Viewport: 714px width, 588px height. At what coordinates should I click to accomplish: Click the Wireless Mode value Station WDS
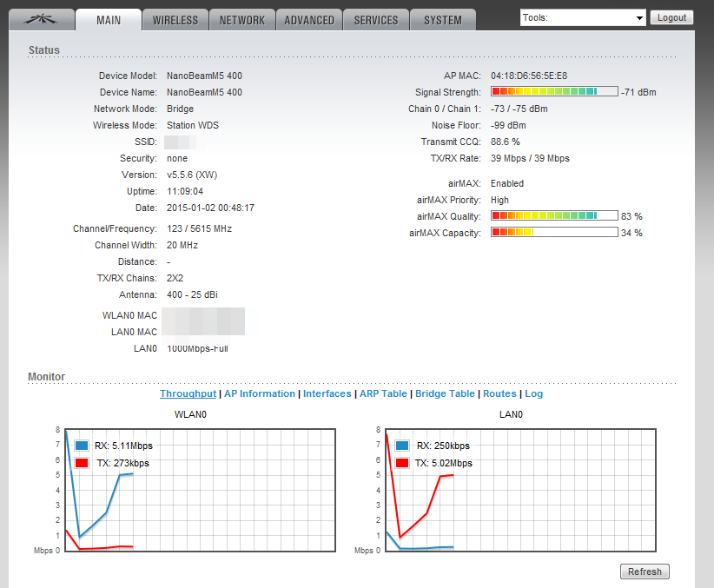point(193,125)
